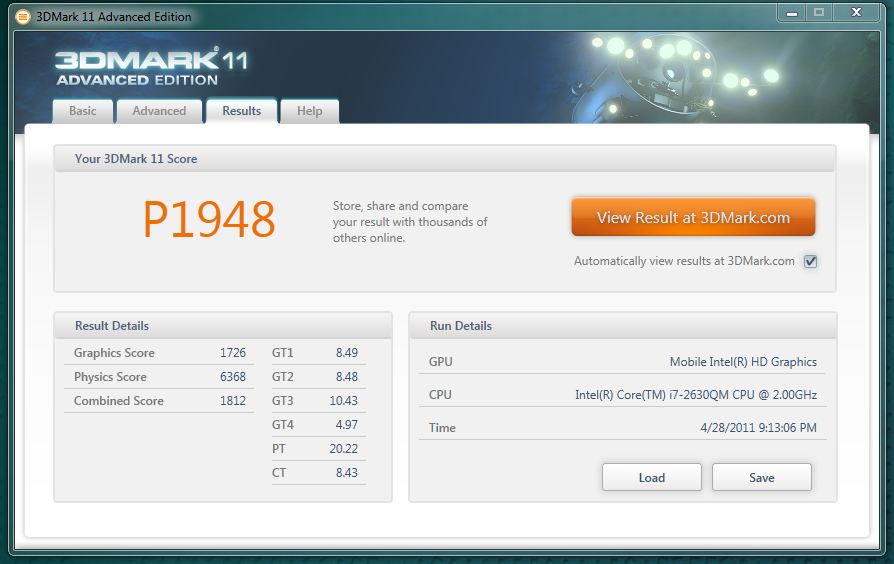Viewport: 894px width, 564px height.
Task: Switch to the Advanced tab
Action: coord(159,111)
